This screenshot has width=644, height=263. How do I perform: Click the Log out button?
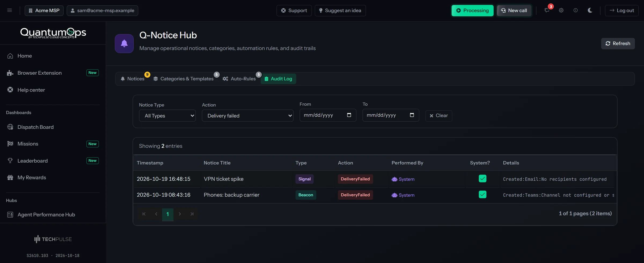click(621, 10)
